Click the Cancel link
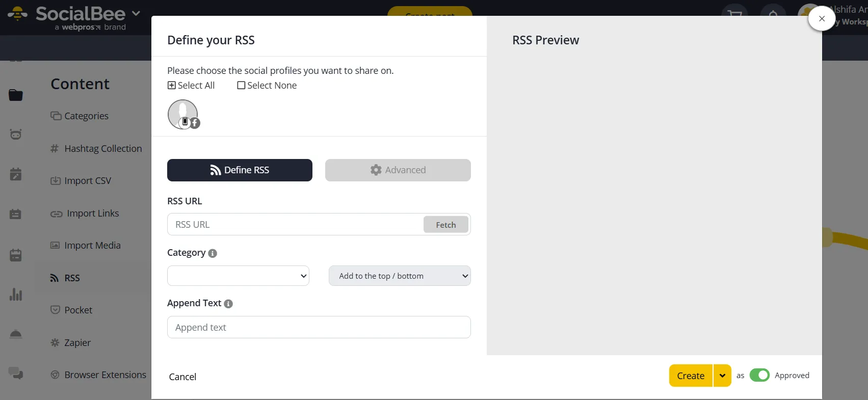 (182, 377)
